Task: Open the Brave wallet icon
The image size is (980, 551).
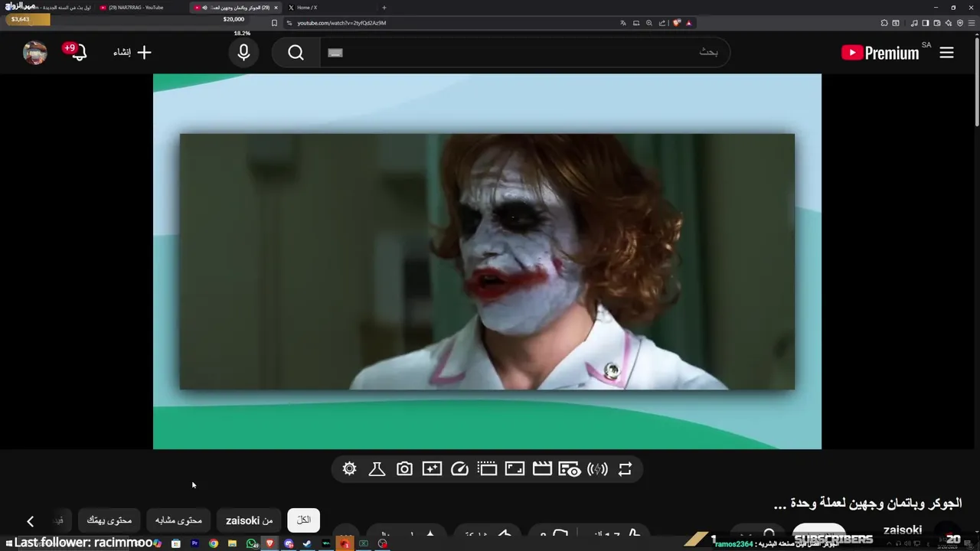Action: (x=936, y=23)
